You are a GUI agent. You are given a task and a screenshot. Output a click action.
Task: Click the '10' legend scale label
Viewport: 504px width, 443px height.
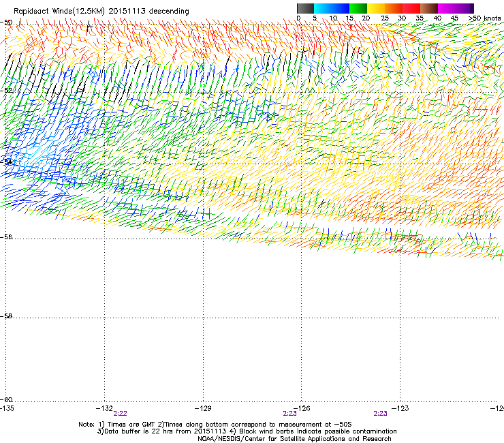(333, 18)
